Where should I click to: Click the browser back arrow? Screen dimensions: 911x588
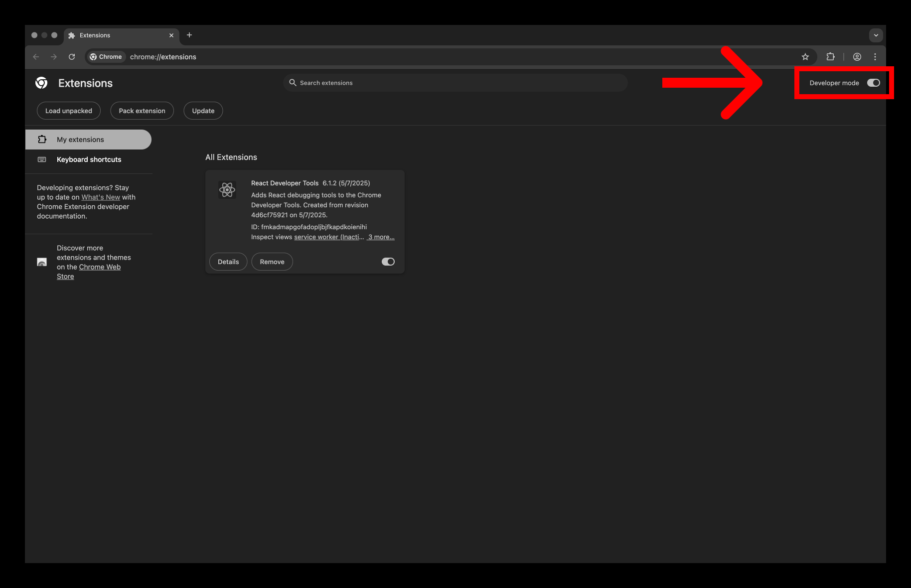click(x=36, y=57)
